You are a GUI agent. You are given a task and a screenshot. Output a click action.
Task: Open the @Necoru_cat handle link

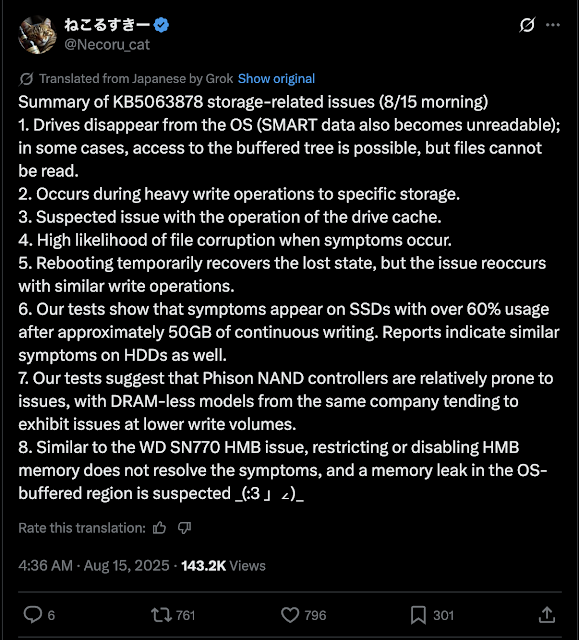pyautogui.click(x=107, y=44)
